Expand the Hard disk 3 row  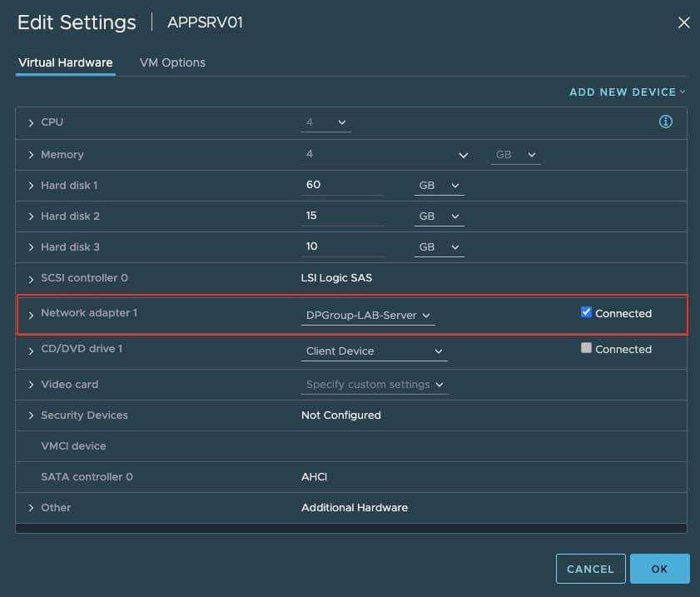(31, 247)
